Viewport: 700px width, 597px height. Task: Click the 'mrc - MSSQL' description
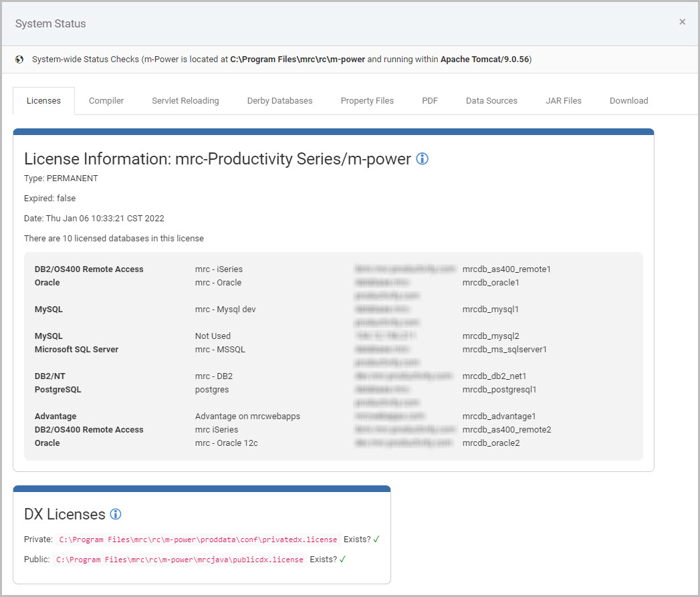[220, 350]
